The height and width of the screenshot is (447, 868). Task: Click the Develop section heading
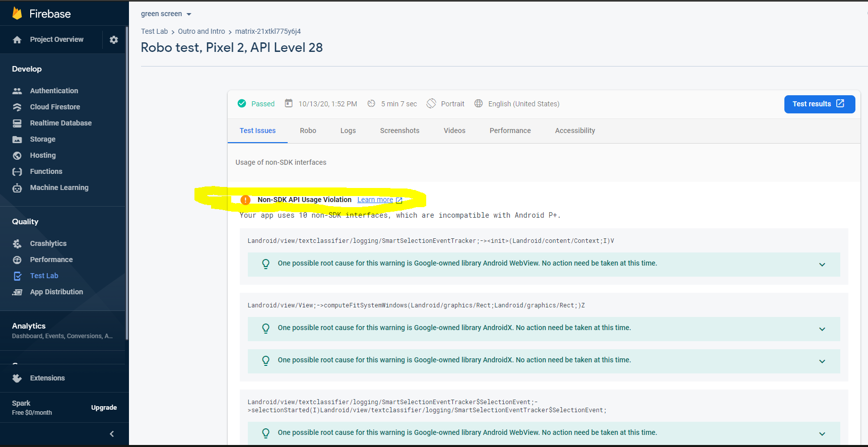click(x=27, y=69)
